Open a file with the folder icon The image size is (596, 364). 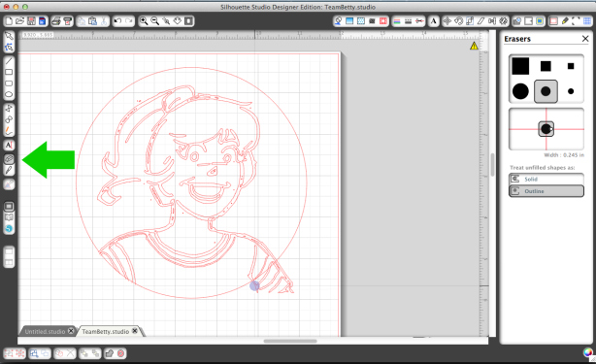coord(19,21)
